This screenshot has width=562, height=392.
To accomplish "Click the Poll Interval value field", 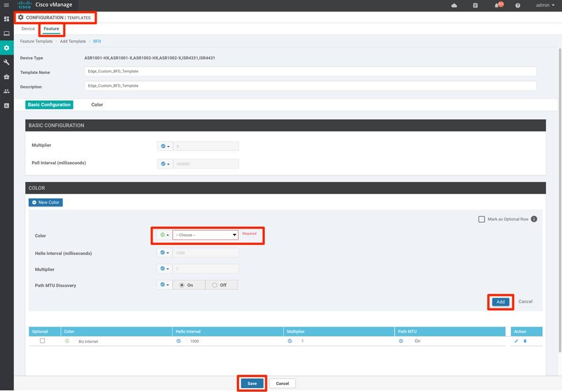I will pyautogui.click(x=206, y=164).
